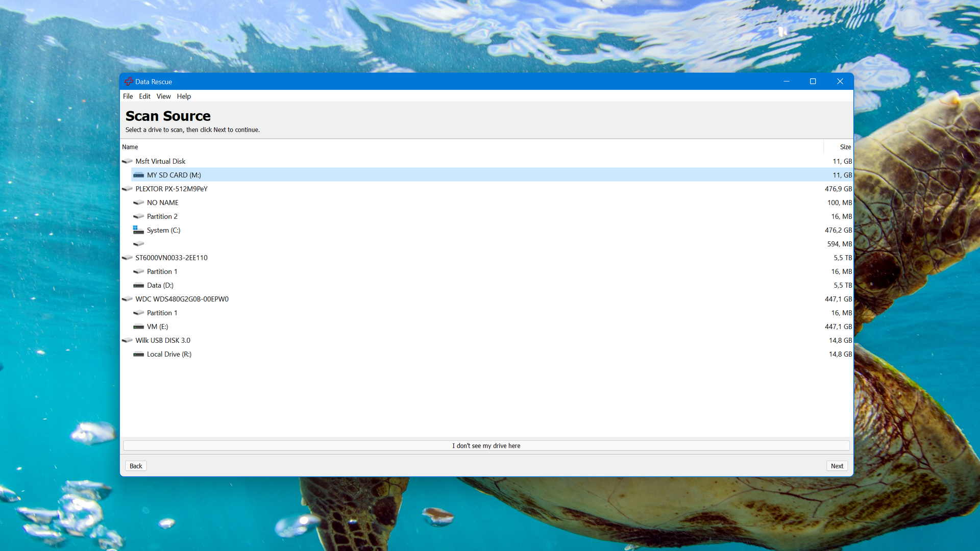Click the Windows System (C:) volume icon
This screenshot has height=551, width=980.
pos(138,230)
